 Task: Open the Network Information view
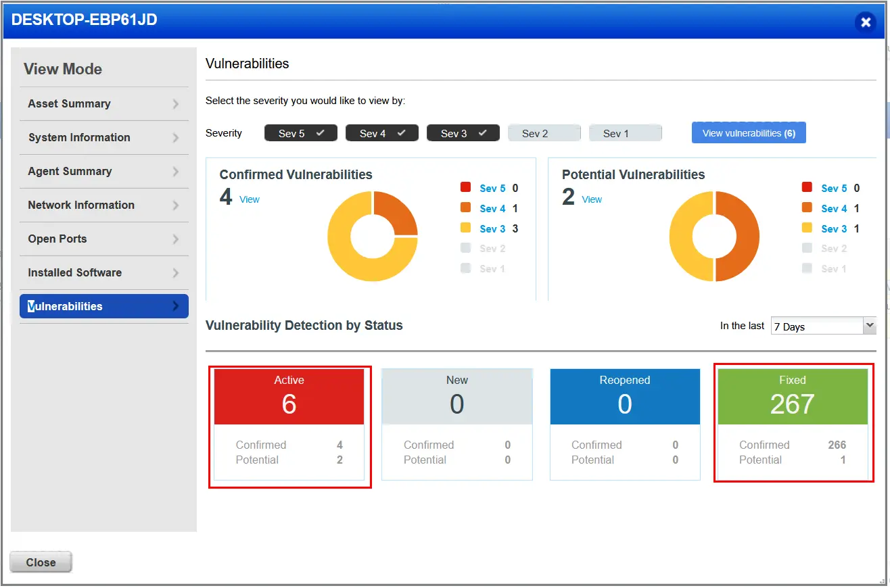[x=104, y=205]
